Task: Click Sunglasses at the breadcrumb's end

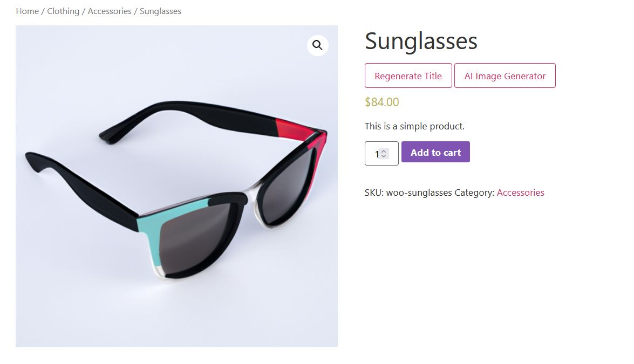Action: pyautogui.click(x=160, y=11)
